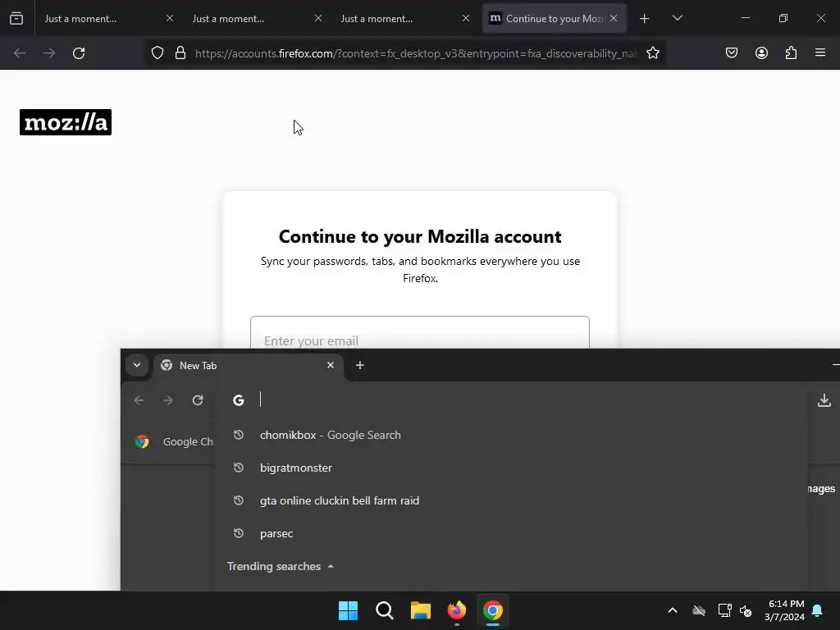Close the third 'Just a moment...' tab
840x630 pixels.
pos(466,19)
